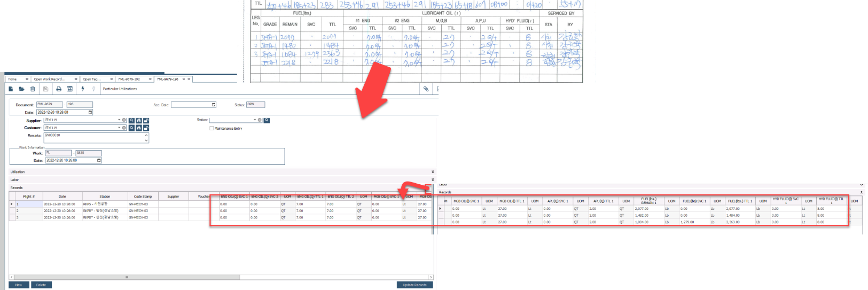Image resolution: width=868 pixels, height=290 pixels.
Task: Open the Station dropdown list
Action: (x=255, y=120)
